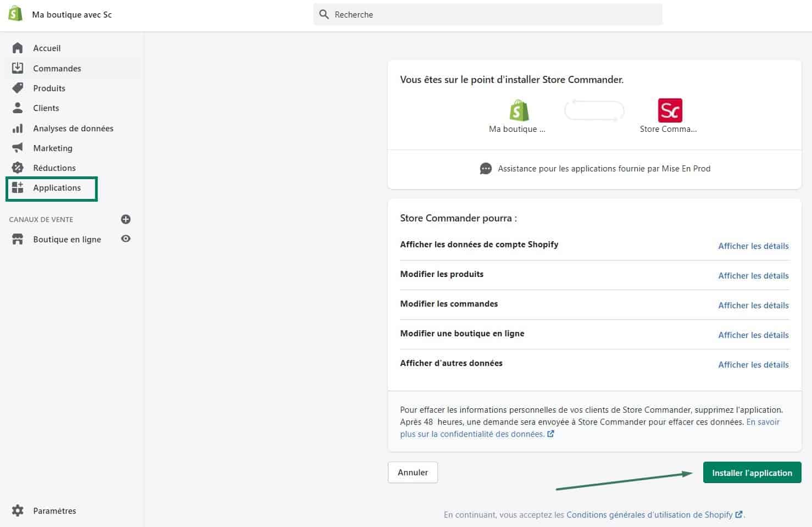This screenshot has height=527, width=812.
Task: View online store with eye icon
Action: tap(126, 239)
